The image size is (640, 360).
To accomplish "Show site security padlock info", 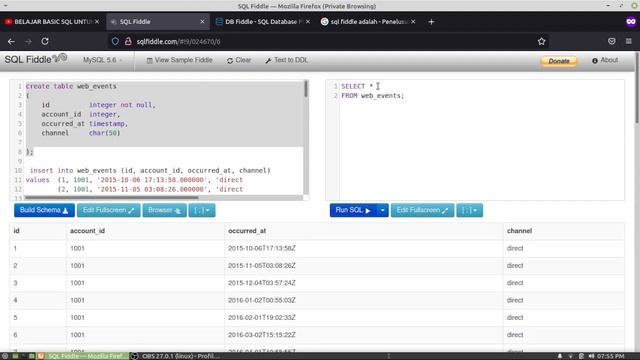I will point(128,41).
